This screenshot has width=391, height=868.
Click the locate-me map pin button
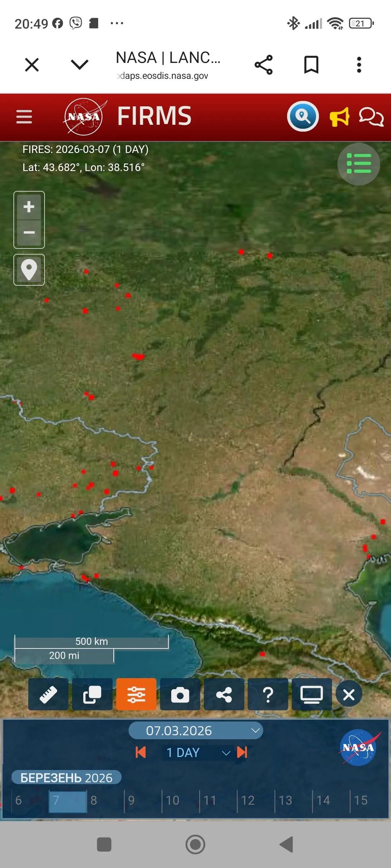pos(29,270)
